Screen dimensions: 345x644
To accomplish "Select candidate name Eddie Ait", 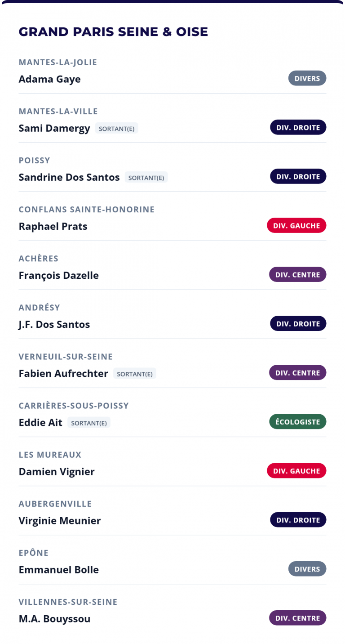I will [x=40, y=422].
